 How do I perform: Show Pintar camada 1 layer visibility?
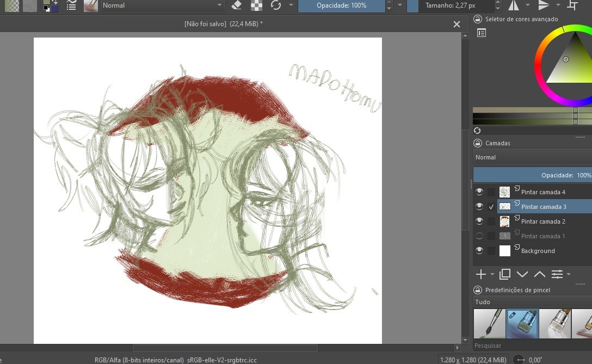tap(479, 236)
